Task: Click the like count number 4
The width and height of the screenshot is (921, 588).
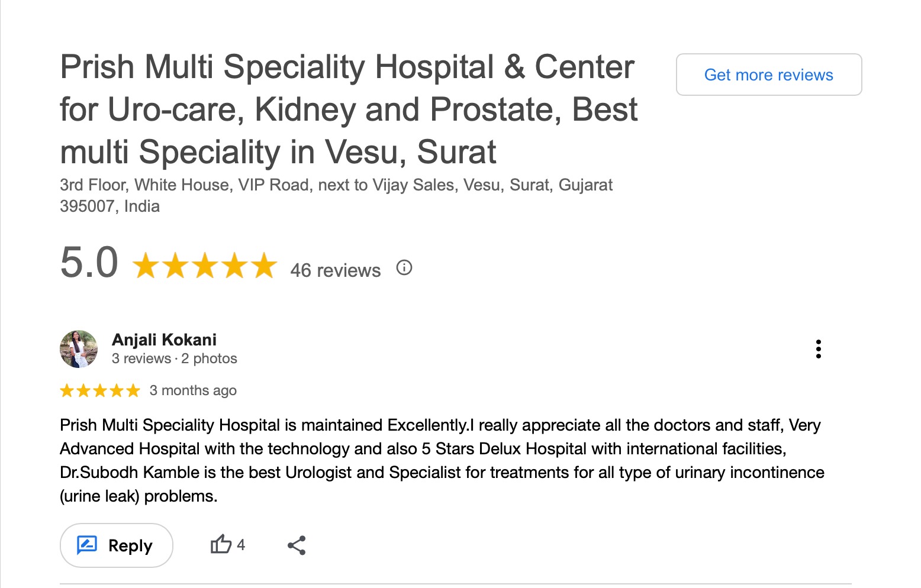Action: (241, 545)
